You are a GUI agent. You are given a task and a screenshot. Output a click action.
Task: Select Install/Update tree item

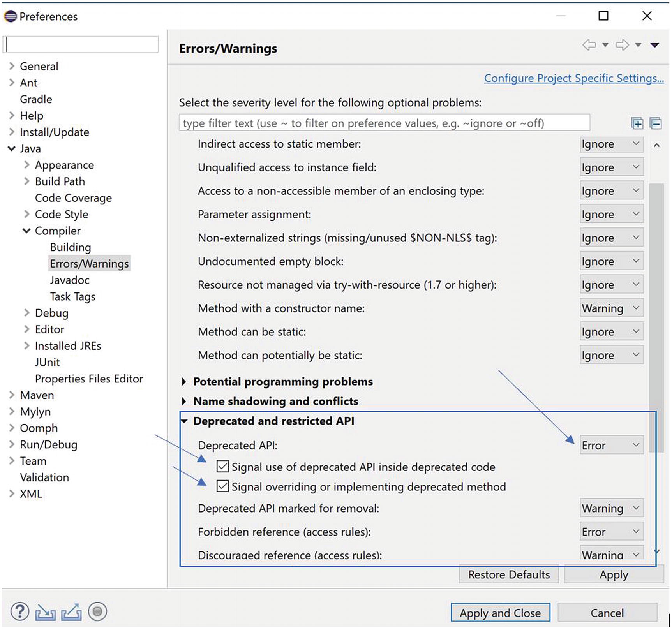click(x=55, y=132)
